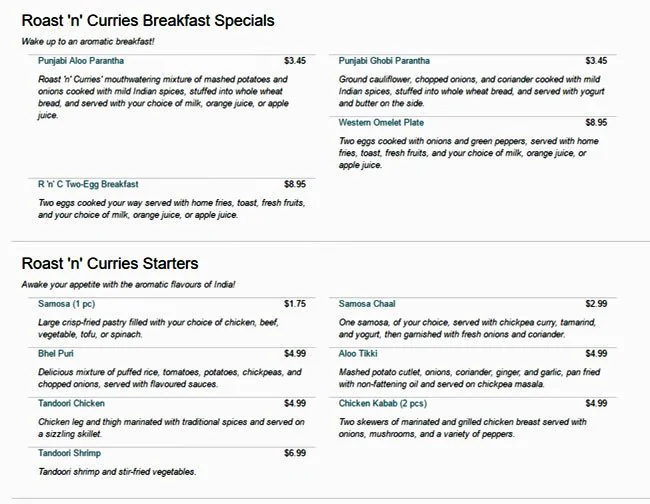Image resolution: width=650 pixels, height=504 pixels.
Task: Click the Western Omelet Plate $8.95 price
Action: pyautogui.click(x=596, y=123)
